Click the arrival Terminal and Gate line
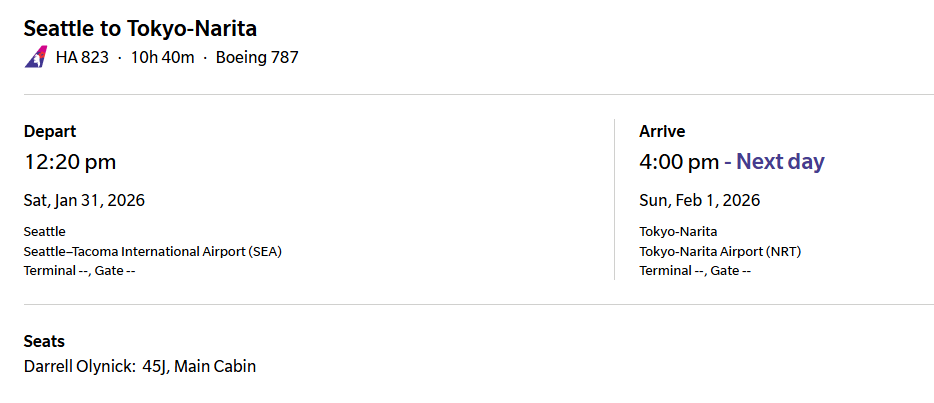Viewport: 934px width, 403px height. click(695, 271)
